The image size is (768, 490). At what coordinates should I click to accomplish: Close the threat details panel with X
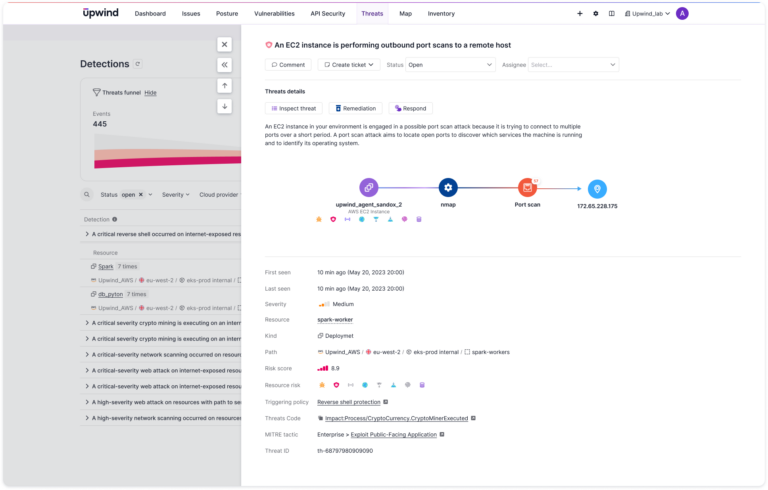224,44
